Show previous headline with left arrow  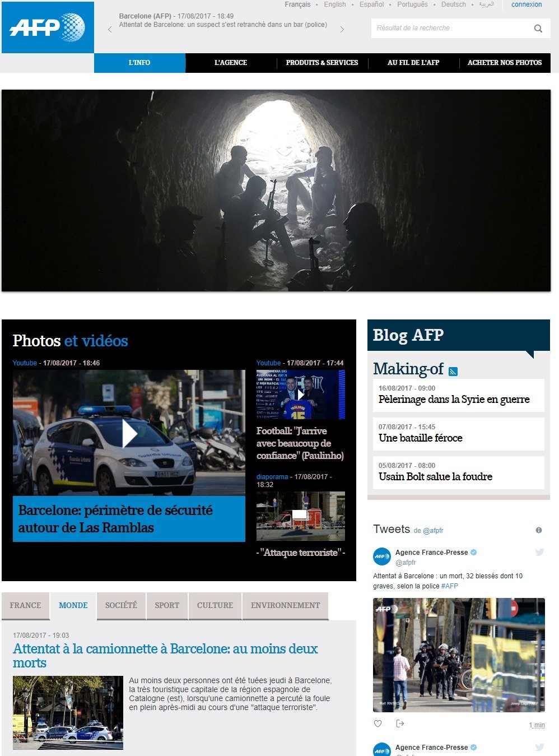click(x=110, y=29)
